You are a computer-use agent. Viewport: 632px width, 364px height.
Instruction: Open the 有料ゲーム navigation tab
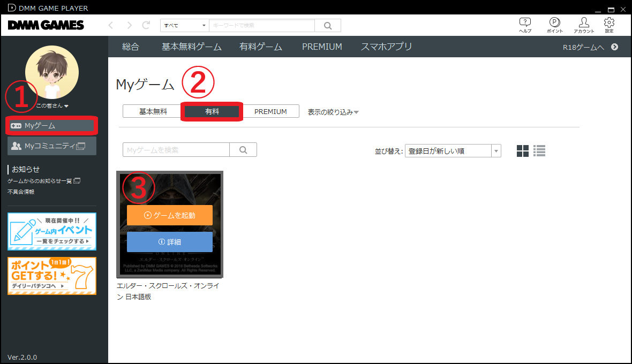click(261, 47)
